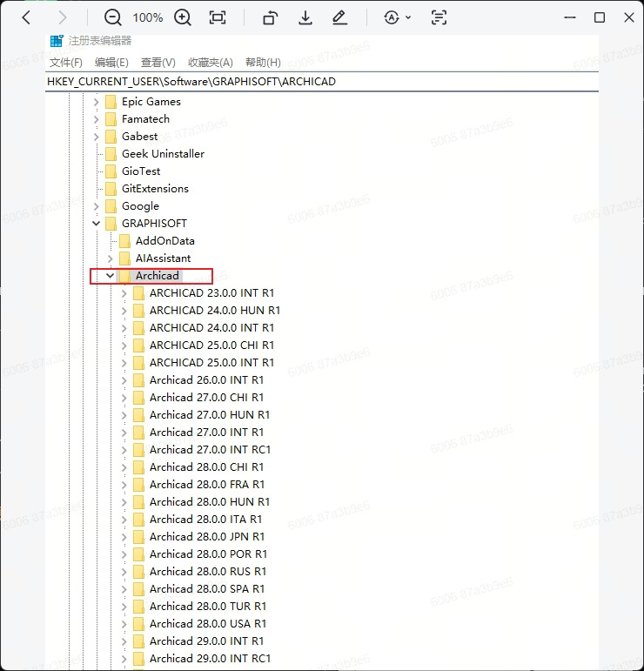Start text recognition scan

tap(439, 17)
